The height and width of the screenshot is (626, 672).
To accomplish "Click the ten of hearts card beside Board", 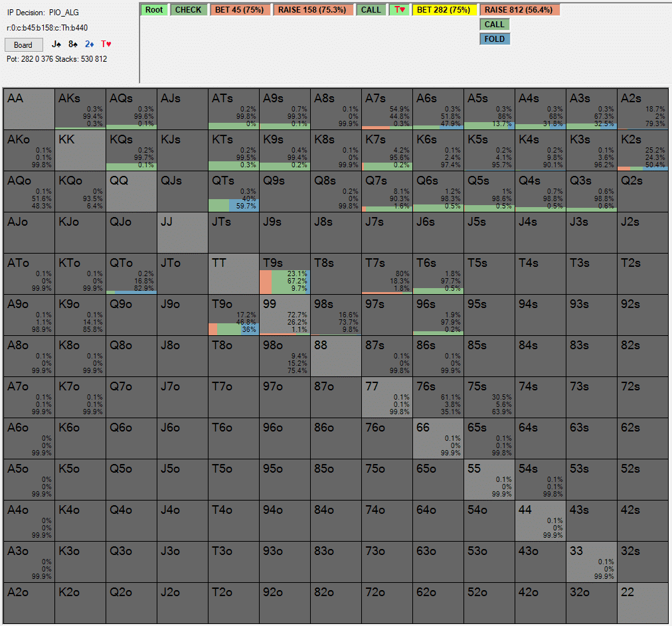I will pos(106,44).
